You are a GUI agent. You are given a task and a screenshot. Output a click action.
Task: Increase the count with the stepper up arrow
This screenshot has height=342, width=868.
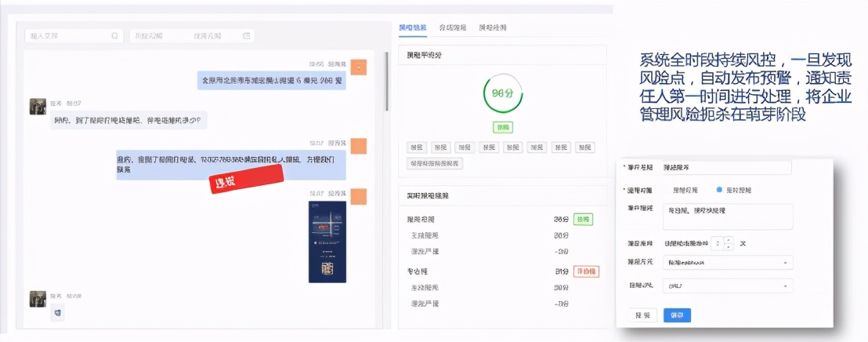click(729, 240)
